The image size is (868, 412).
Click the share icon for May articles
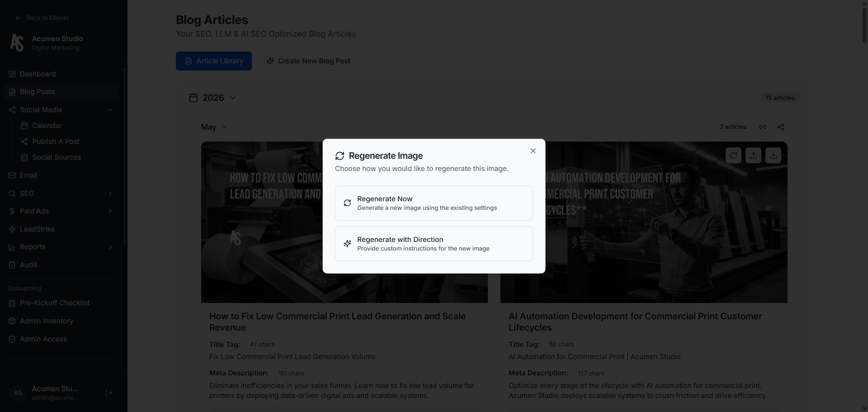[x=781, y=127]
